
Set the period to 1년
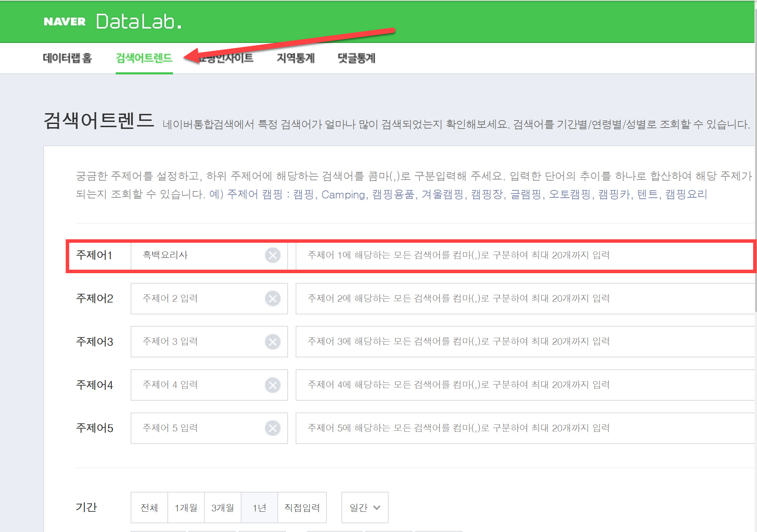[259, 508]
